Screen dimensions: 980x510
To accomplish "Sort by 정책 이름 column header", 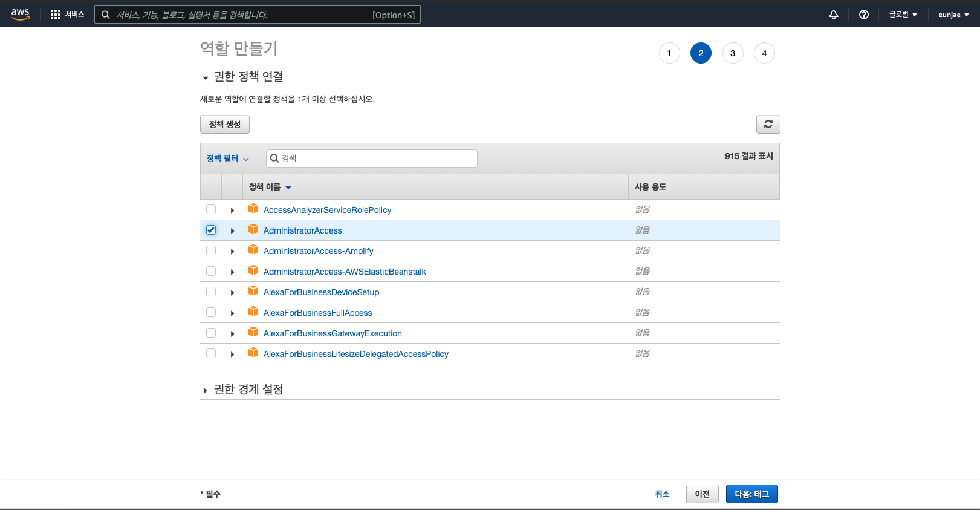I will pyautogui.click(x=270, y=187).
